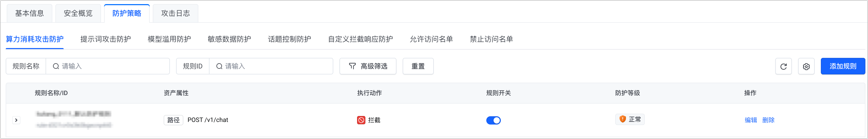This screenshot has height=139, width=868.
Task: Click the orange shield 正常 badge
Action: pos(630,119)
